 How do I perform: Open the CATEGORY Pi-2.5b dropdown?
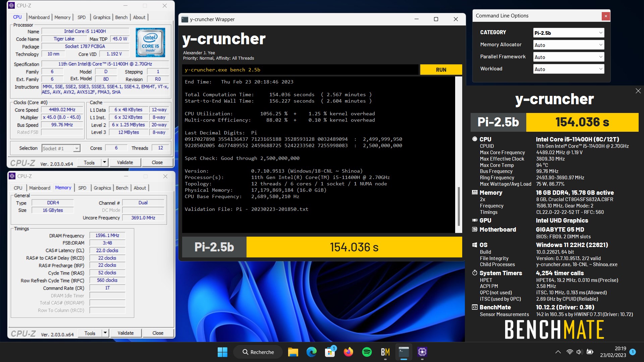coord(569,33)
